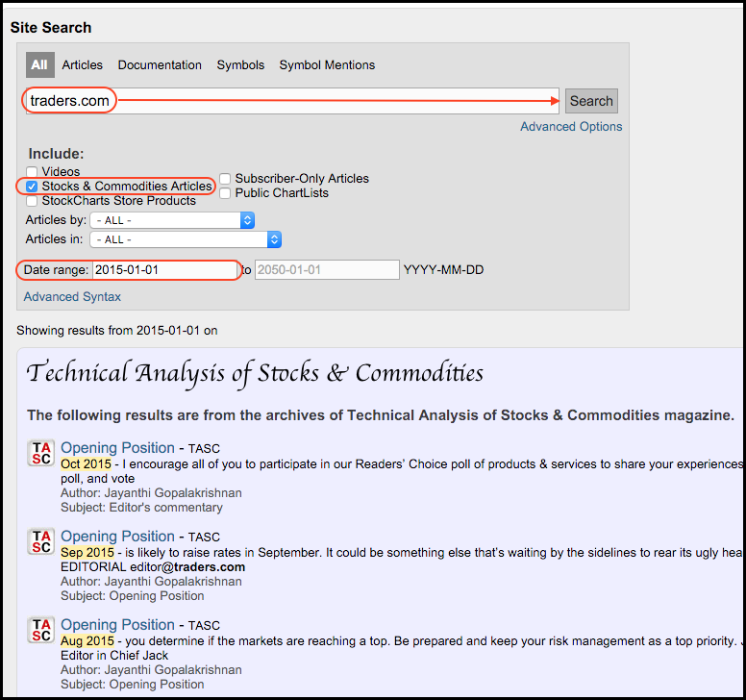Go to the Symbol Mentions tab
This screenshot has width=746, height=700.
(x=327, y=65)
